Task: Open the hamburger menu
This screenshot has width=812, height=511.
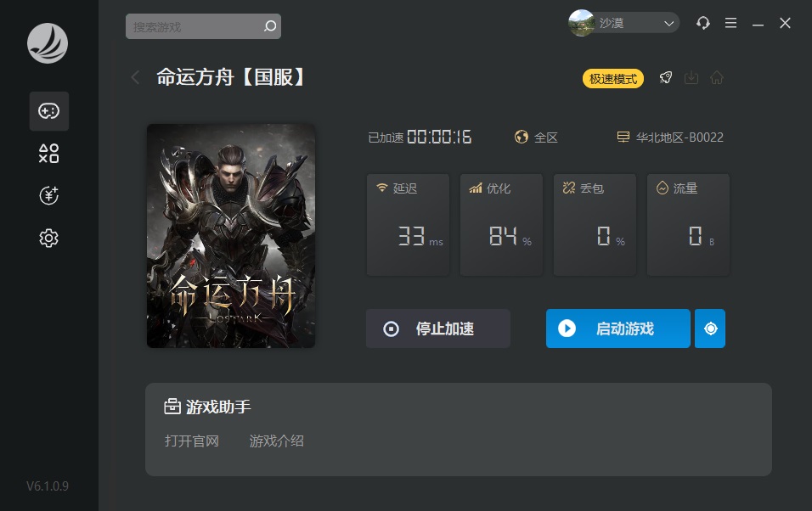Action: pos(730,23)
